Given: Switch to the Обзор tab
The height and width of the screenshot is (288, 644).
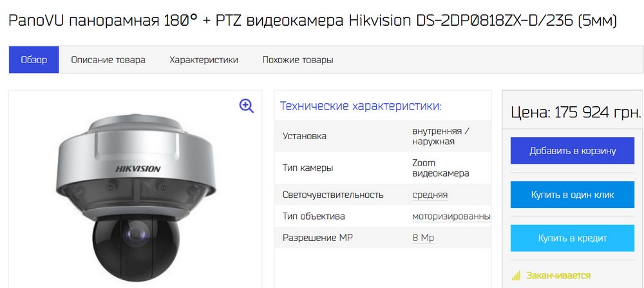Looking at the screenshot, I should coord(33,59).
